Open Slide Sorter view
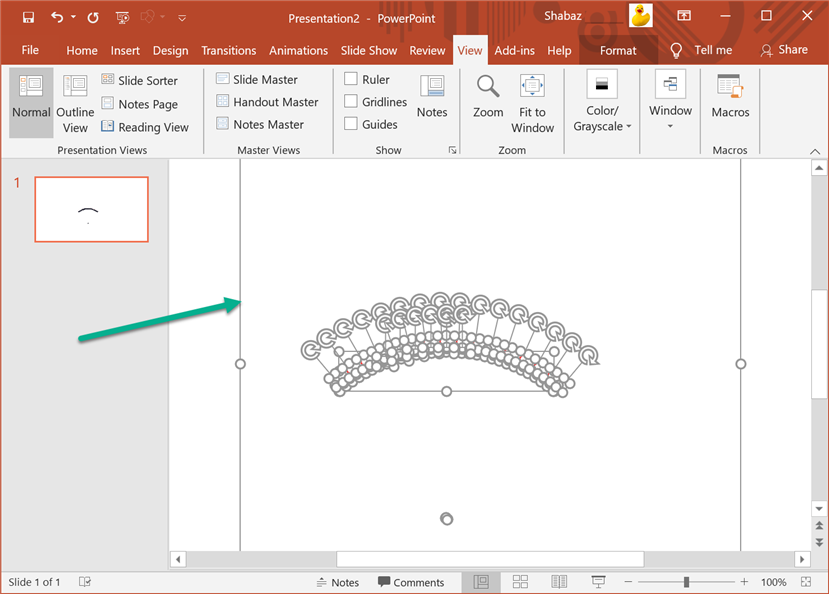Screen dimensions: 829x594 coord(139,80)
